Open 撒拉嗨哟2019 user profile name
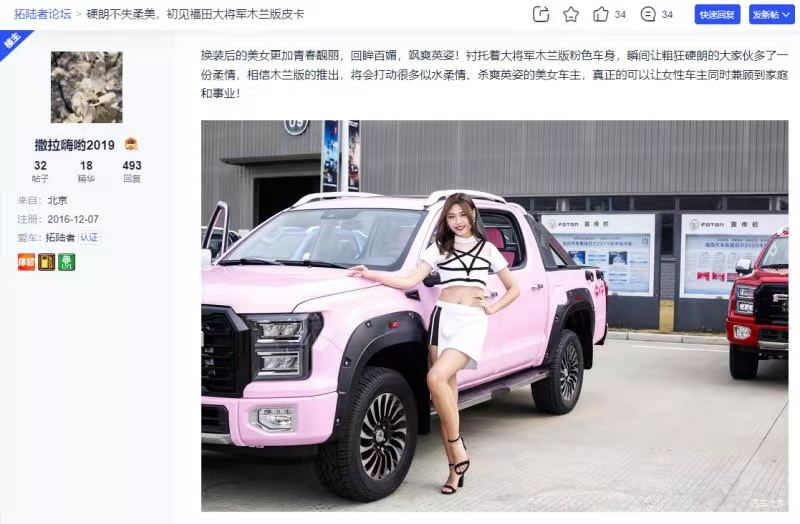 [x=74, y=145]
